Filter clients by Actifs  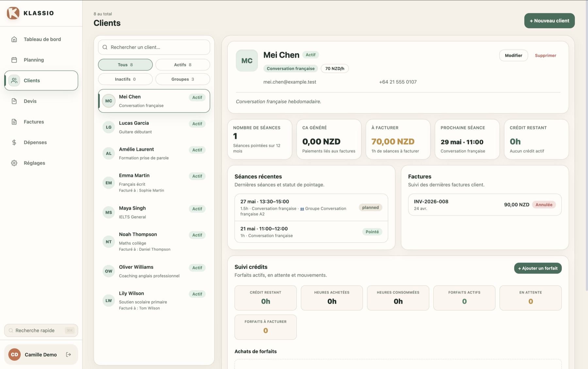coord(183,65)
